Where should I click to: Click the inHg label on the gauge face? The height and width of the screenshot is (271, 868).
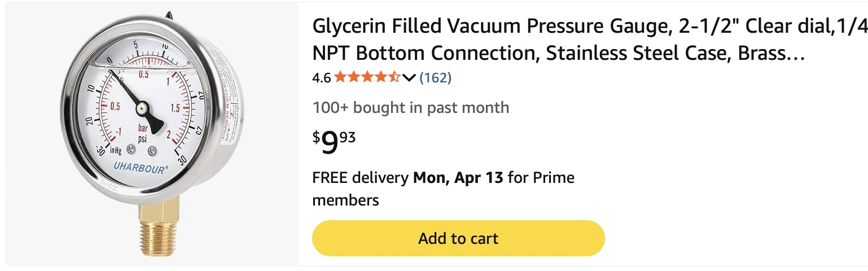116,150
